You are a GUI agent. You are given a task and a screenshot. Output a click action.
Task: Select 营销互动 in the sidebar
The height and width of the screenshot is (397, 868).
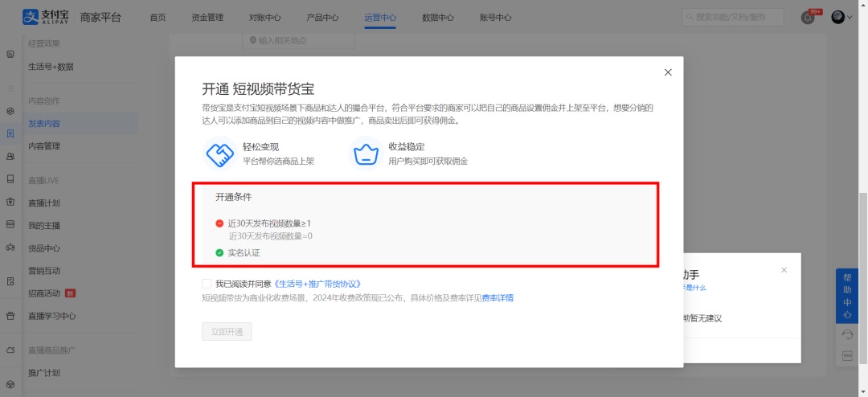44,271
